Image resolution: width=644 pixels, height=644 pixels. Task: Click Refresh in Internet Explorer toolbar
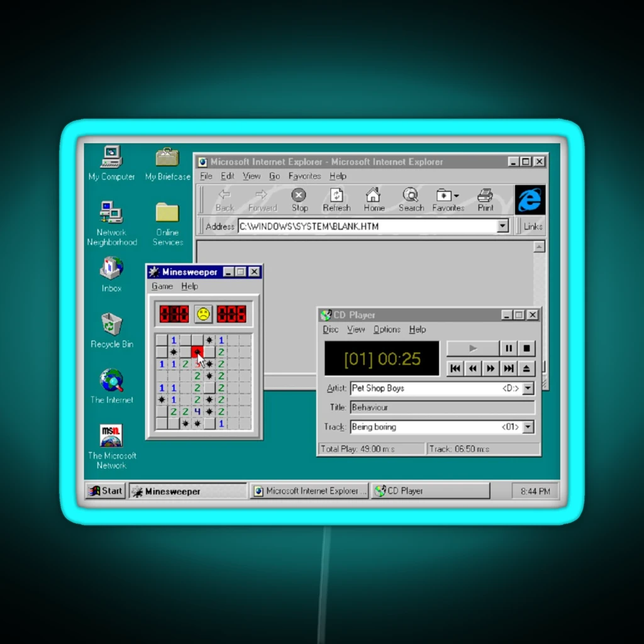pyautogui.click(x=336, y=200)
